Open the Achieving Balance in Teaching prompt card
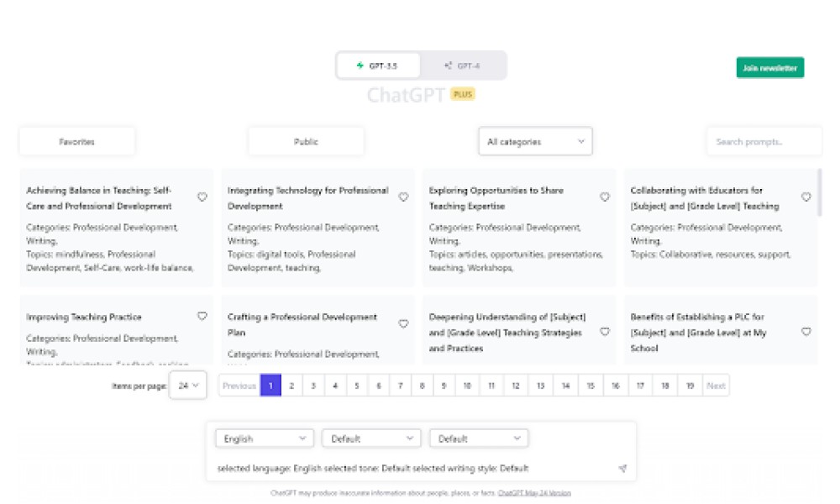Image resolution: width=840 pixels, height=504 pixels. [116, 228]
